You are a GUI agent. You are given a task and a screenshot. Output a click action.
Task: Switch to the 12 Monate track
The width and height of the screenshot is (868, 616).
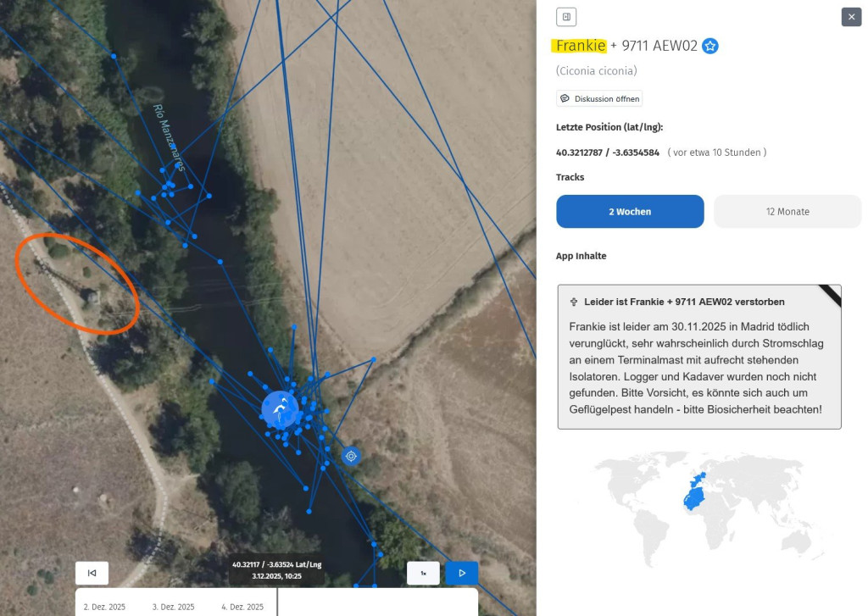coord(787,212)
